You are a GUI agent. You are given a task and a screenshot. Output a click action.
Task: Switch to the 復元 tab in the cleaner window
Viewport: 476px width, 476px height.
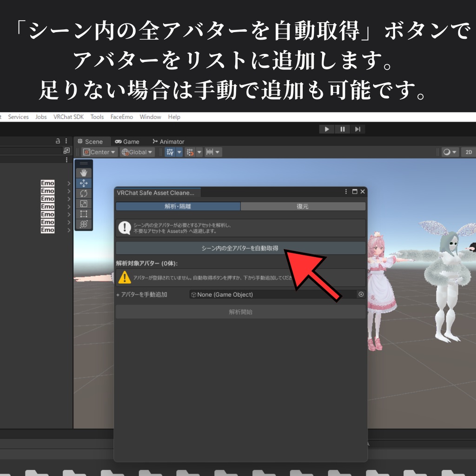point(303,206)
